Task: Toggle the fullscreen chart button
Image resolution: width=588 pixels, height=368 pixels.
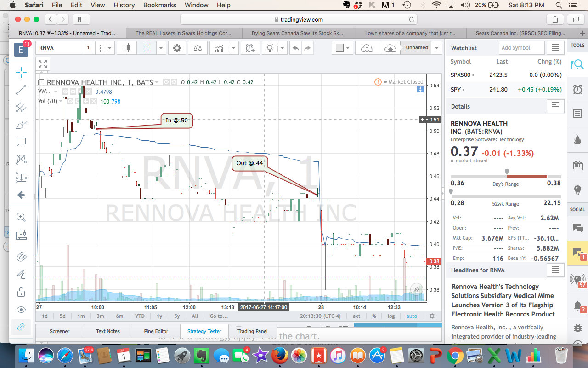Action: click(43, 64)
